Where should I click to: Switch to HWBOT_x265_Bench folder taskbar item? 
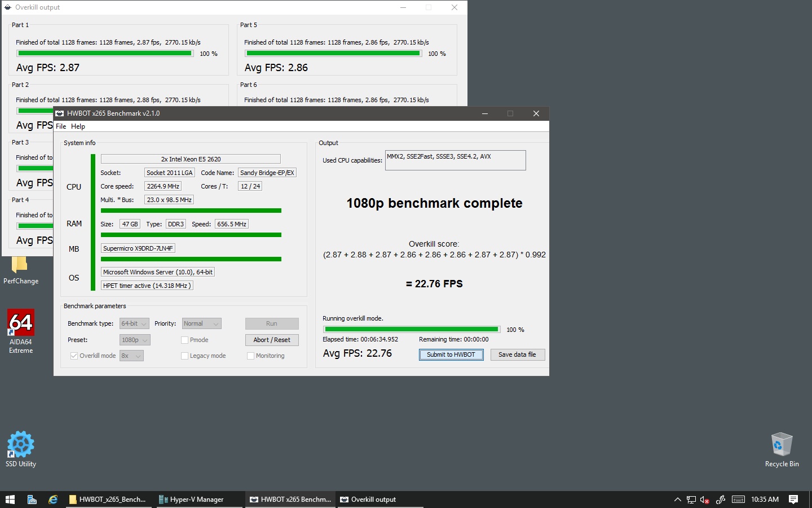pyautogui.click(x=108, y=500)
